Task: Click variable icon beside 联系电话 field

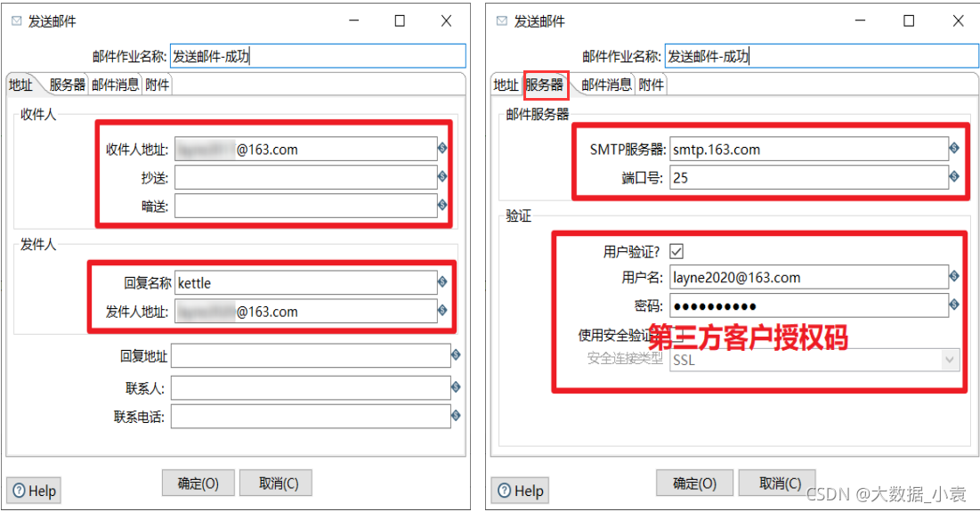Action: click(x=456, y=415)
